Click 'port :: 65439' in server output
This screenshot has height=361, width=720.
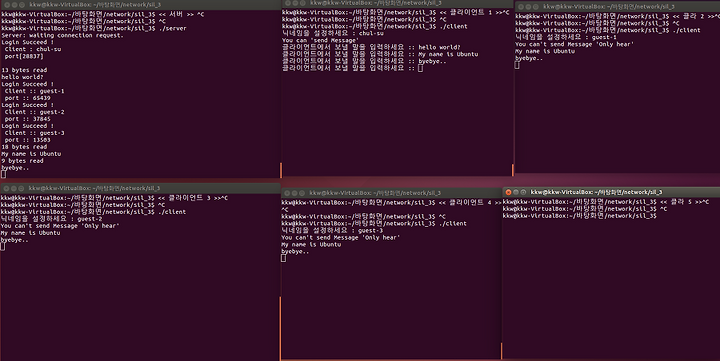coord(28,98)
